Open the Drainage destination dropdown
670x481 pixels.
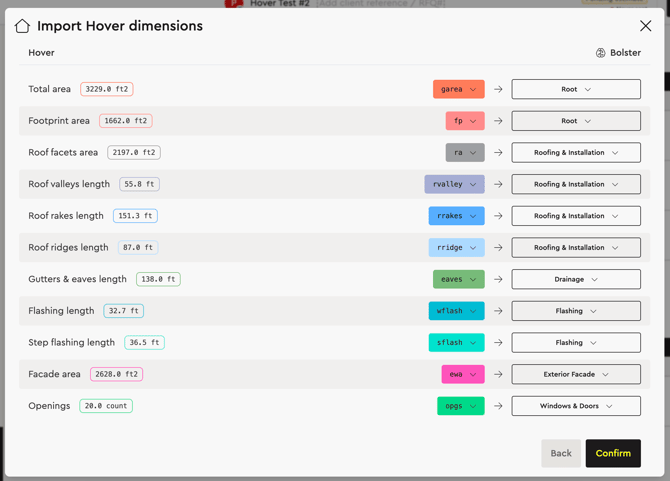[576, 279]
